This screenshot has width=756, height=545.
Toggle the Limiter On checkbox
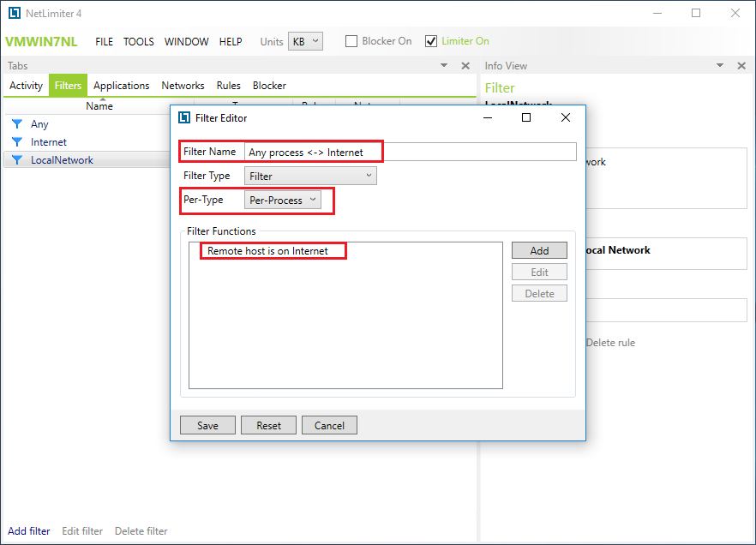point(431,41)
